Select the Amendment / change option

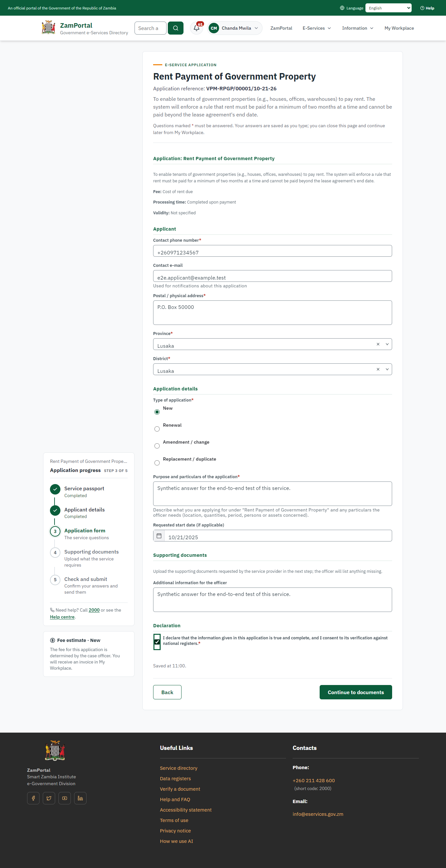[x=157, y=446]
